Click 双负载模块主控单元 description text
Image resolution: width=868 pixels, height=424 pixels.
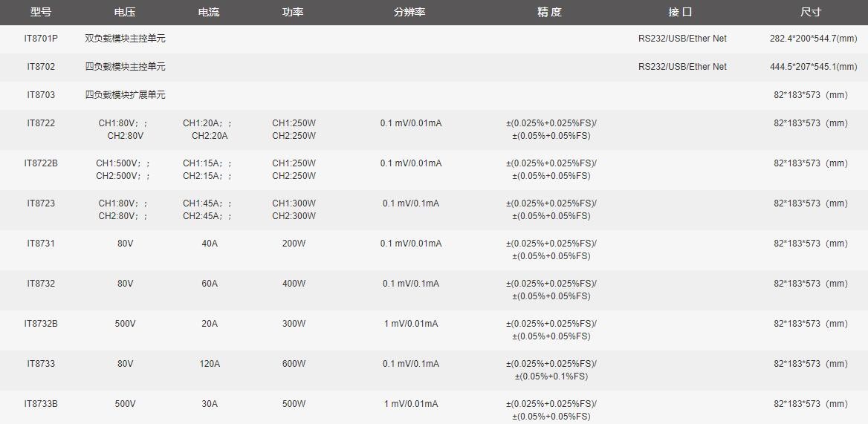click(x=125, y=39)
